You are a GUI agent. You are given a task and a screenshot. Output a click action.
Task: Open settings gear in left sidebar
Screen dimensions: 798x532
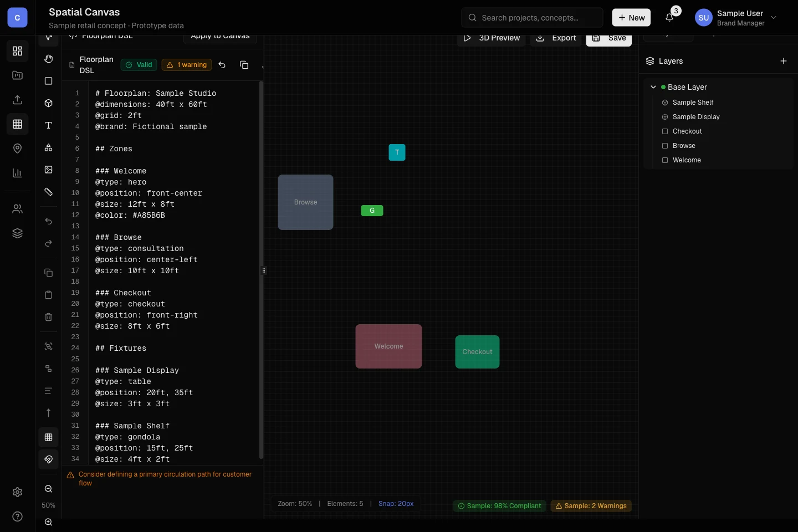17,492
